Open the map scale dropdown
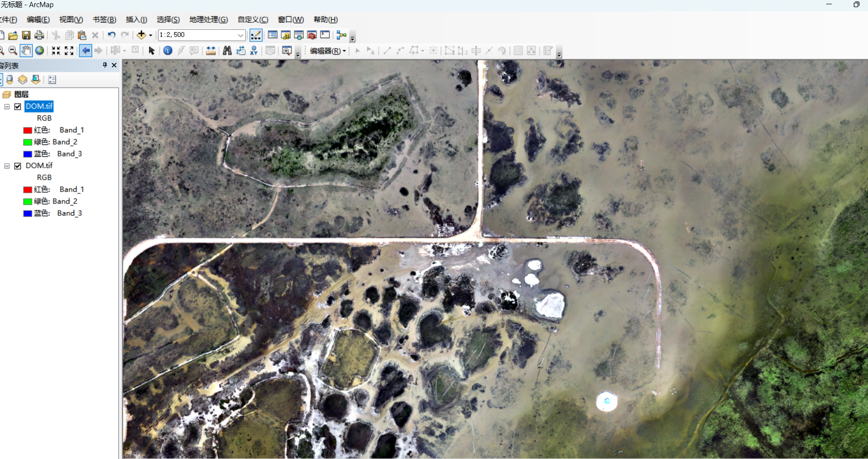This screenshot has height=459, width=868. tap(240, 35)
